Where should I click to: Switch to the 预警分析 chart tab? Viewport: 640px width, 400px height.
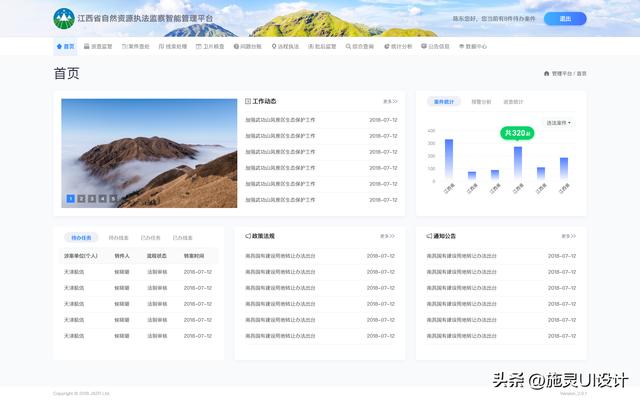point(481,102)
